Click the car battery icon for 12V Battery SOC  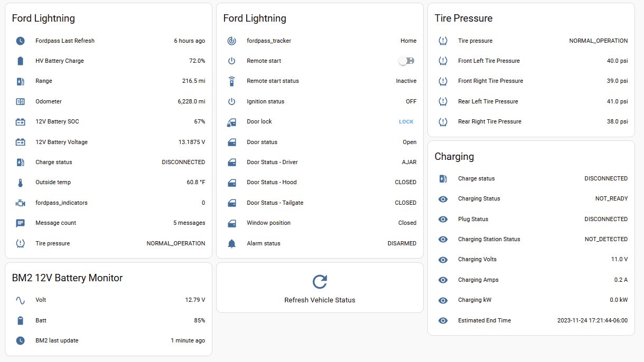pyautogui.click(x=20, y=122)
